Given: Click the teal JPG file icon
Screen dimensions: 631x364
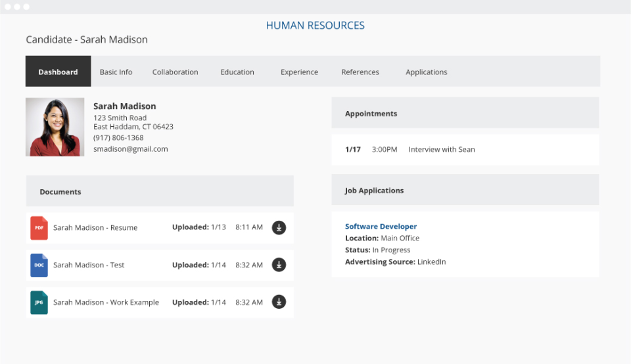Looking at the screenshot, I should pyautogui.click(x=39, y=302).
